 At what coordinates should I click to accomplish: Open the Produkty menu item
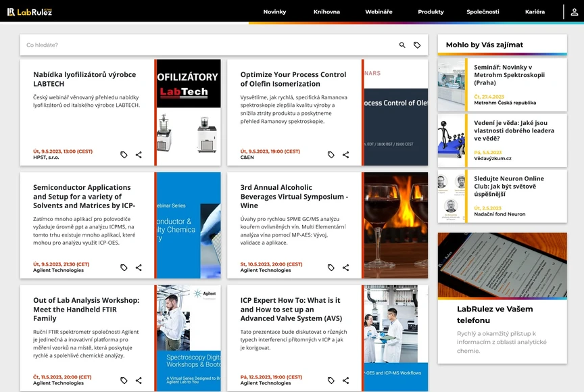[431, 12]
